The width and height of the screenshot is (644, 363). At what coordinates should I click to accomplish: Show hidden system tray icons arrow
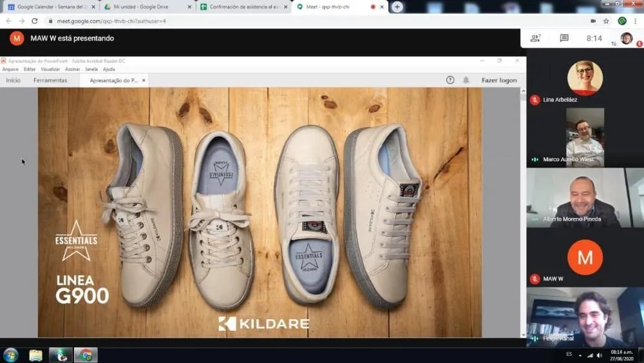[580, 355]
